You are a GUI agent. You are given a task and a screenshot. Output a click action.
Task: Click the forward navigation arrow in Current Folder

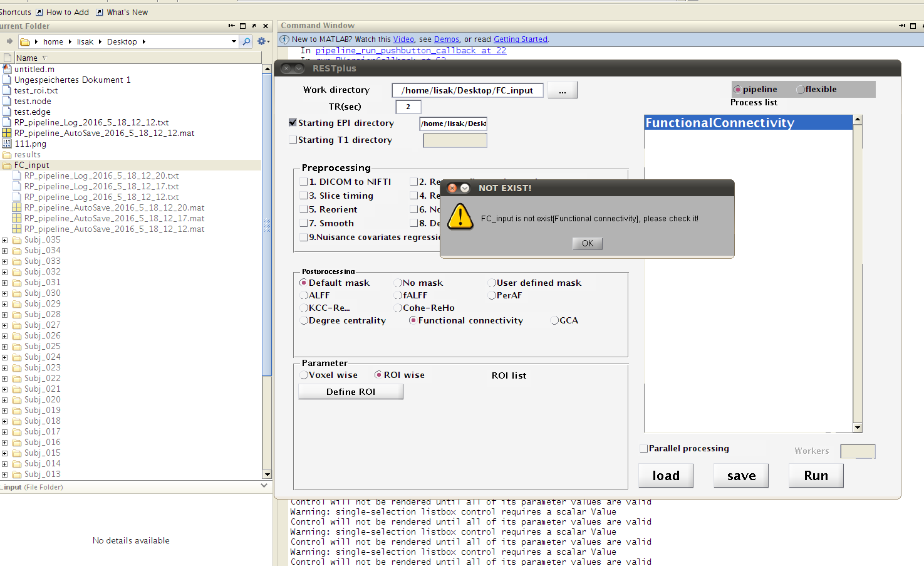9,41
